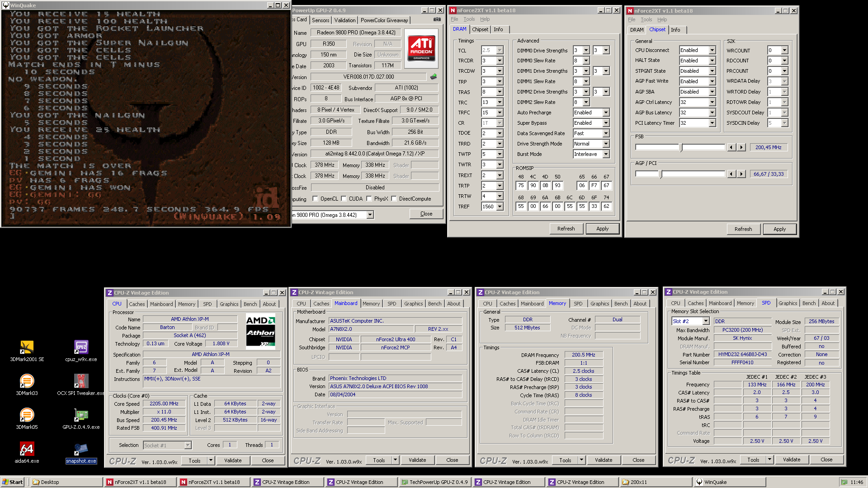
Task: Open the GPU selector dropdown in GPU-Z
Action: click(370, 215)
